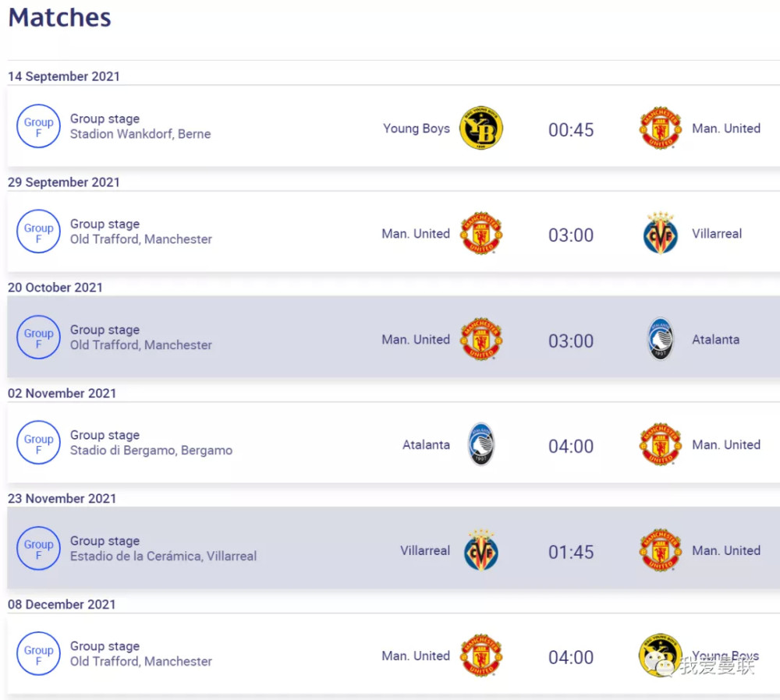This screenshot has height=700, width=780.
Task: Click the Matches page heading
Action: tap(60, 17)
